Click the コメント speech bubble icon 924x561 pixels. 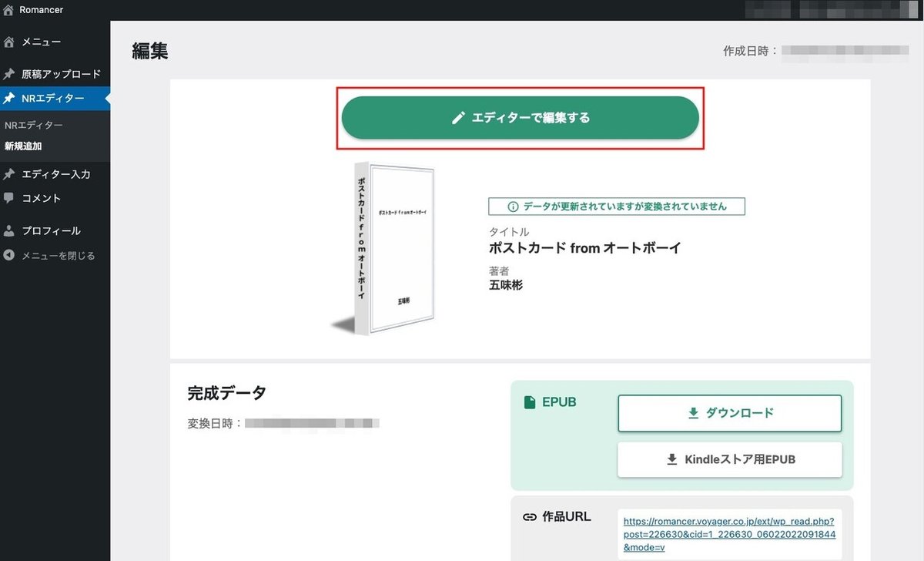[11, 198]
